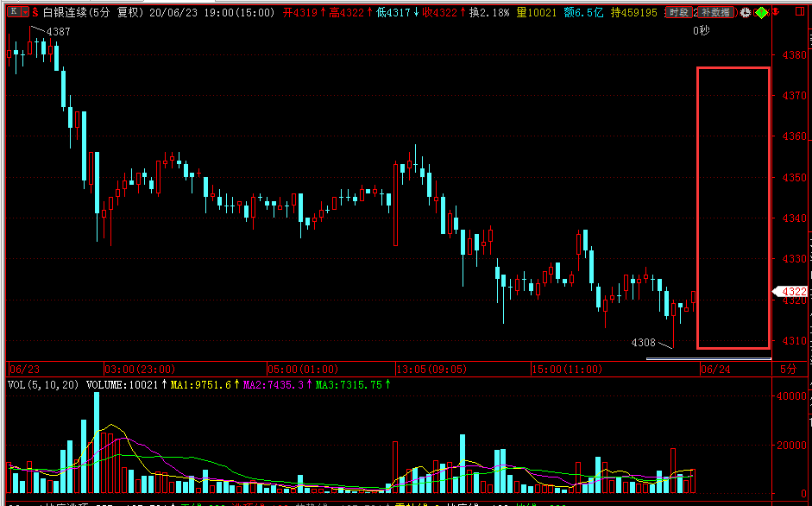Click the 20000 volume axis label
812x506 pixels.
pyautogui.click(x=790, y=446)
